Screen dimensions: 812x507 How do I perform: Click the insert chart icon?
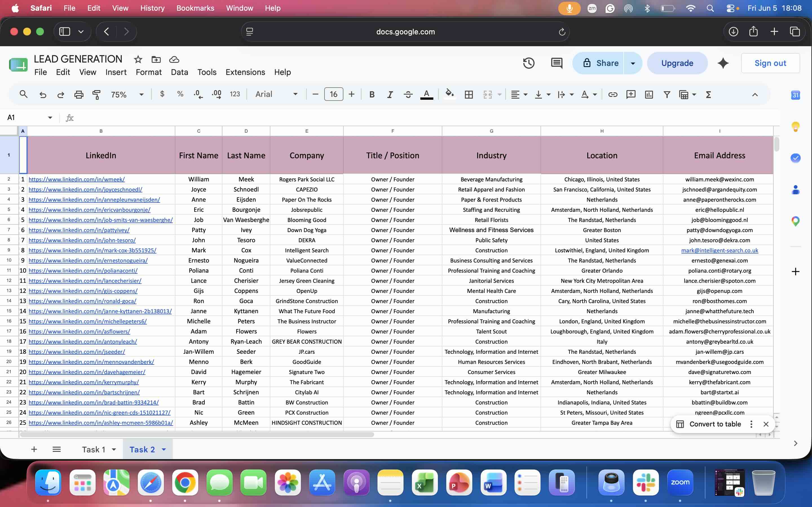tap(648, 95)
